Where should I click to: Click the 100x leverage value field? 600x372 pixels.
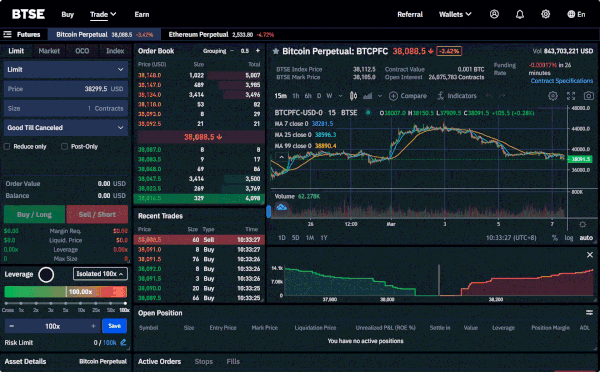point(52,326)
